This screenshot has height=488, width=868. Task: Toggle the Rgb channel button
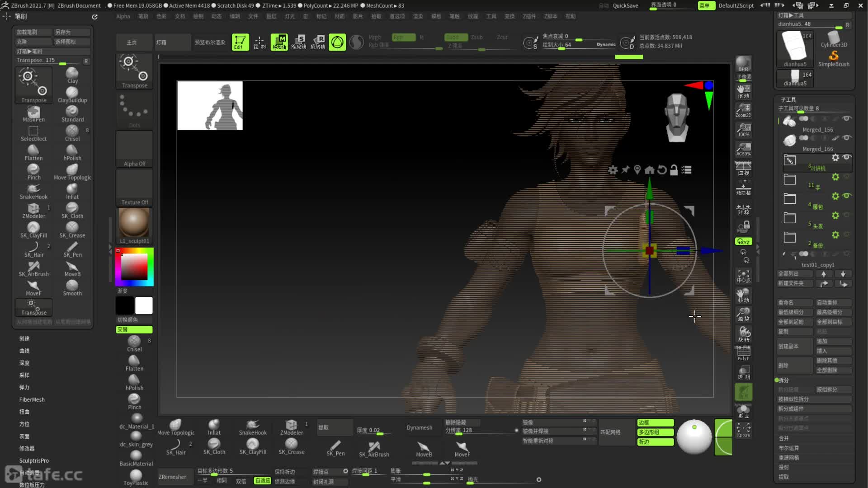(x=403, y=38)
